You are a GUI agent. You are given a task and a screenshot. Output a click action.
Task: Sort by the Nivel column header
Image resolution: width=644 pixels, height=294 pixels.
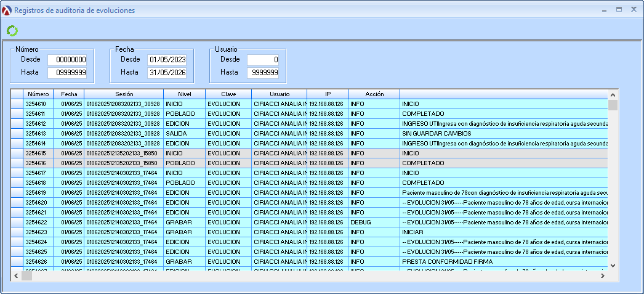pos(185,94)
